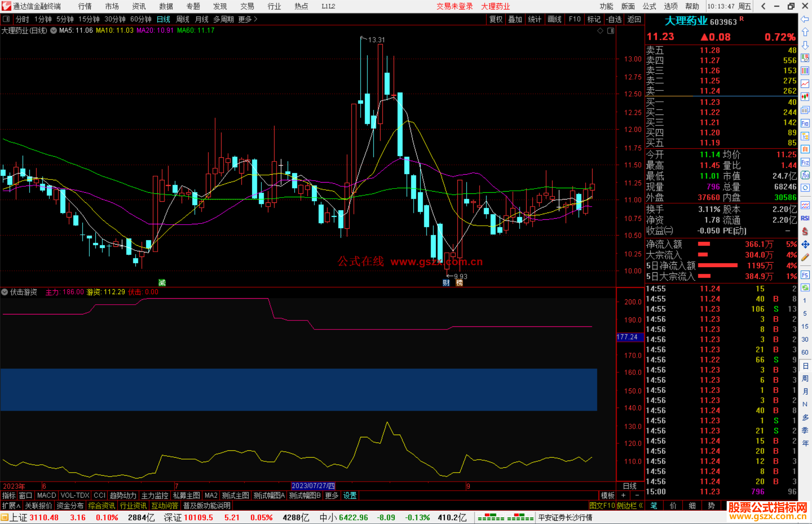Screen dimensions: 812x524
Task: Switch to the MACD indicator tab
Action: [x=47, y=495]
